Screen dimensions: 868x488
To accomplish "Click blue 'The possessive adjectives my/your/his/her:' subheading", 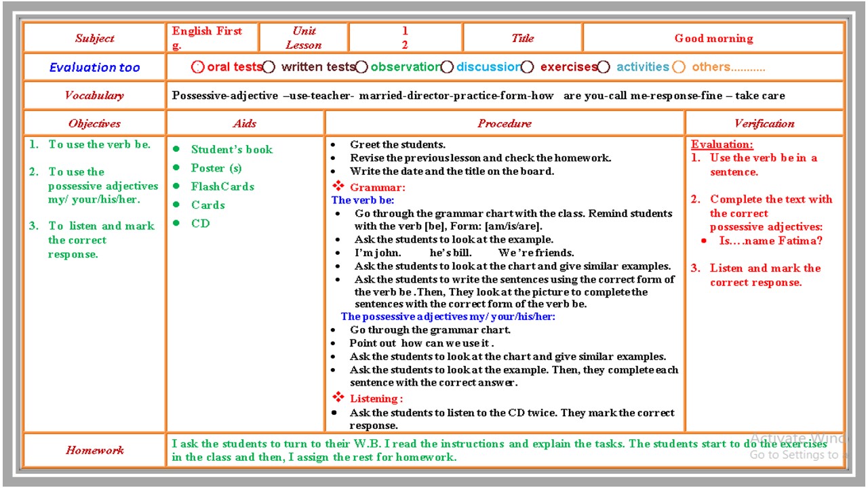I will point(448,317).
